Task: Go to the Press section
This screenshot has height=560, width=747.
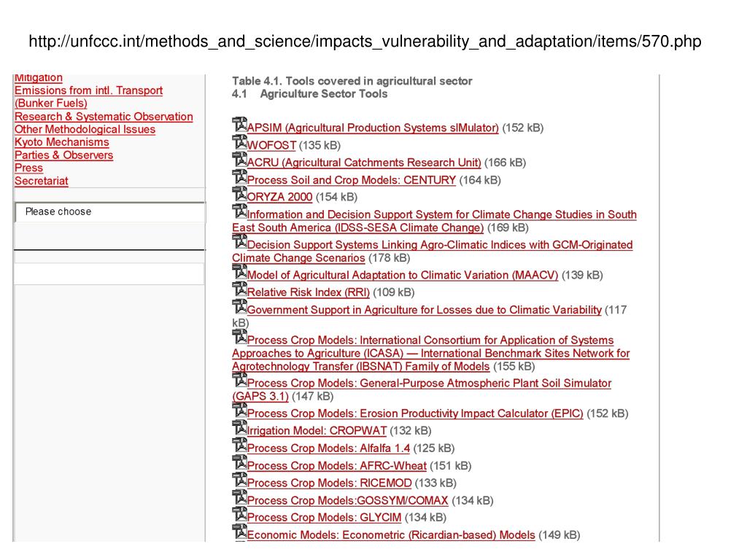Action: [28, 168]
